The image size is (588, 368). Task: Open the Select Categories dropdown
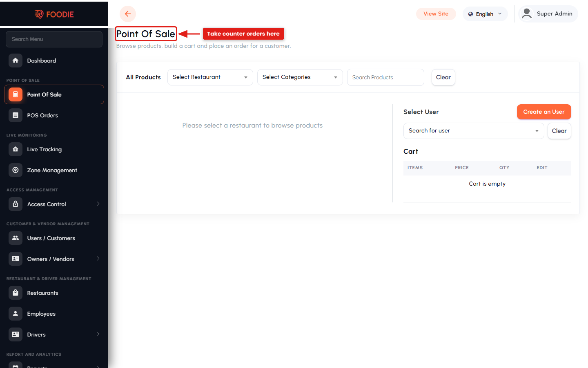click(300, 77)
